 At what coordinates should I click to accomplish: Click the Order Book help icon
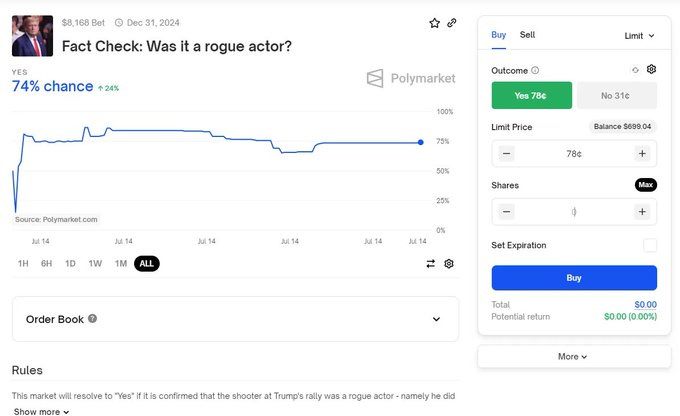coord(93,319)
